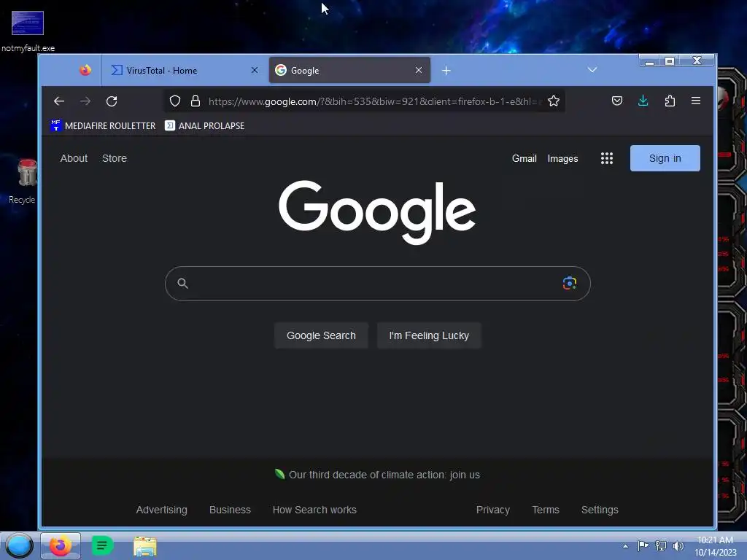Click the Google Search button

point(321,335)
